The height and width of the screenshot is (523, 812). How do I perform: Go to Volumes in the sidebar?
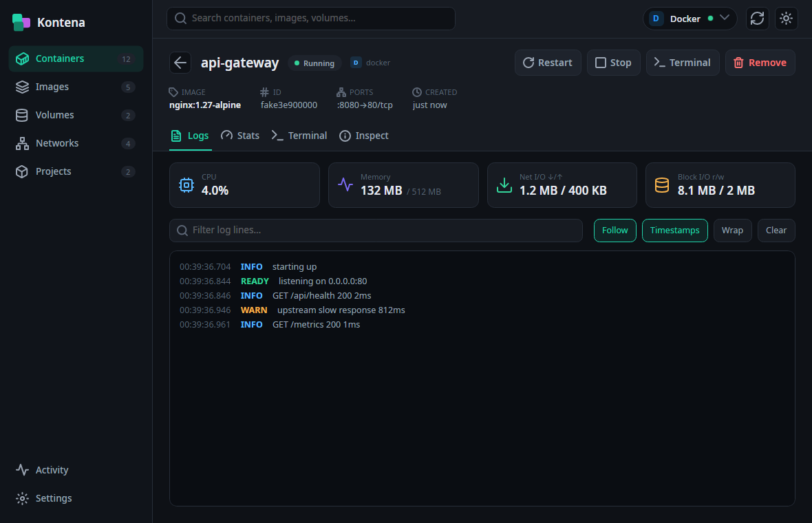tap(76, 115)
